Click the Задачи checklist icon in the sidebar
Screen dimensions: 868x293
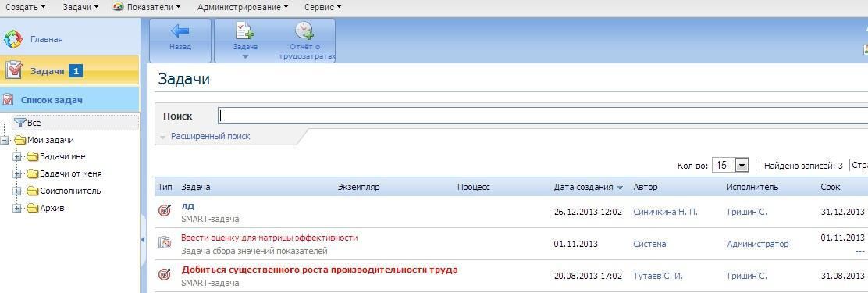[14, 70]
